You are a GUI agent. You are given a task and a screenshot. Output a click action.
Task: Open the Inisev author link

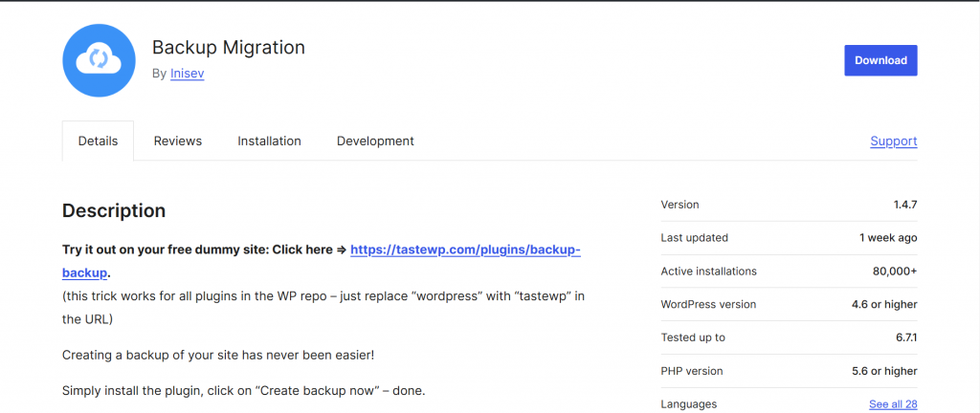click(187, 74)
